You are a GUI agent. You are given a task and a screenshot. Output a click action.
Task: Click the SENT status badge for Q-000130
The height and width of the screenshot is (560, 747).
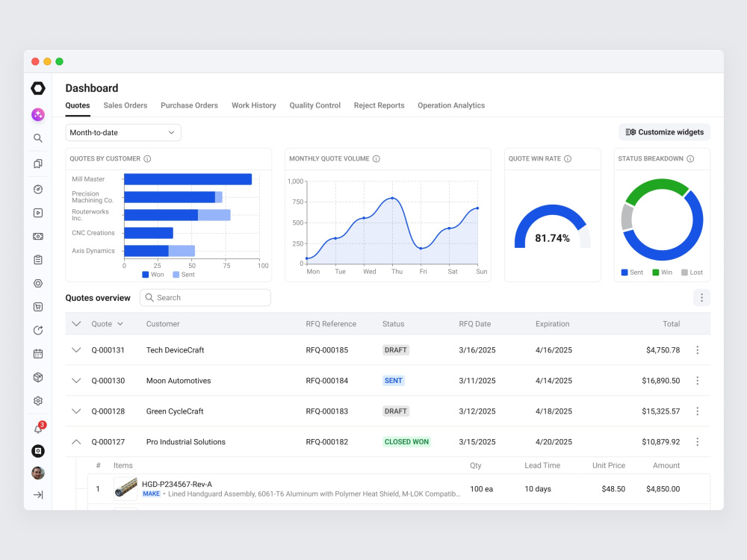(x=394, y=381)
